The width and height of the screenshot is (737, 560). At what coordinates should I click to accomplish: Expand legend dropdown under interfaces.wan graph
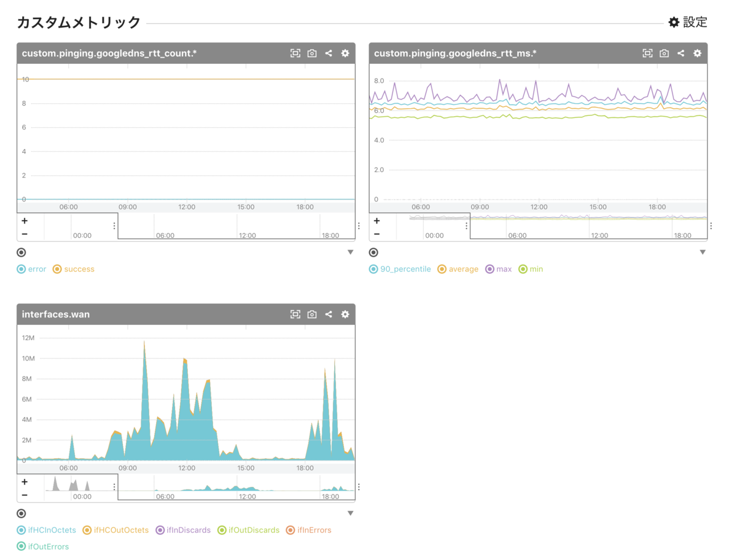tap(351, 513)
